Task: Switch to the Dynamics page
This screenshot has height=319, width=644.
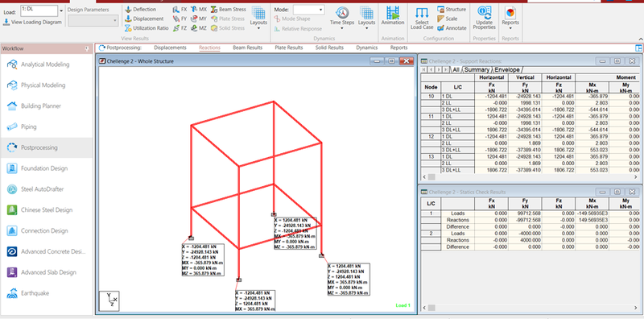Action: (367, 48)
